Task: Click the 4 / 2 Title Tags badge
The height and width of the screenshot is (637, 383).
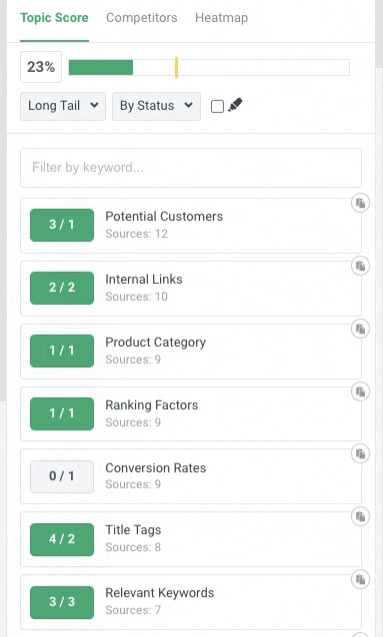Action: (62, 539)
